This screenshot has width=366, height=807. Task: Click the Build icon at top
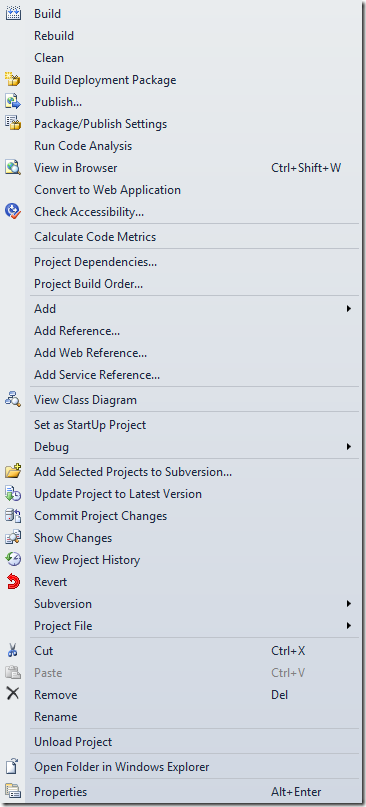[13, 14]
